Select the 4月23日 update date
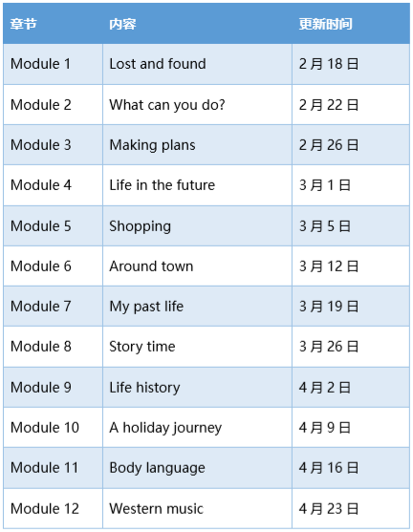Screen dimensions: 413x532 pyautogui.click(x=329, y=508)
